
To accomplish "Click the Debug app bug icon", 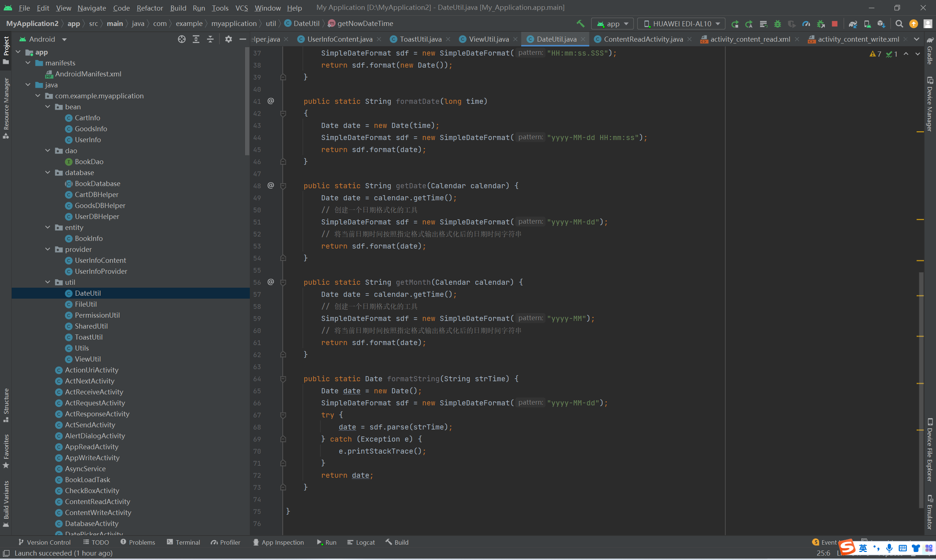I will click(777, 24).
